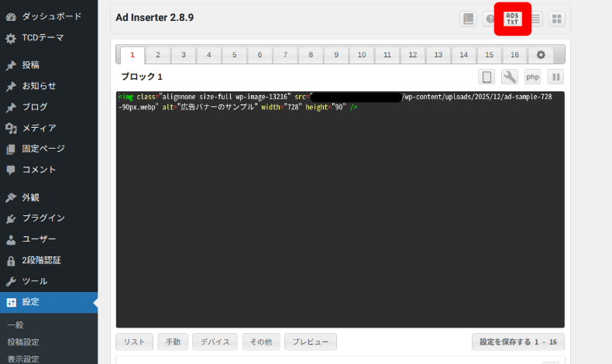Toggle device preview icon for Block 1
The height and width of the screenshot is (364, 612).
(487, 77)
